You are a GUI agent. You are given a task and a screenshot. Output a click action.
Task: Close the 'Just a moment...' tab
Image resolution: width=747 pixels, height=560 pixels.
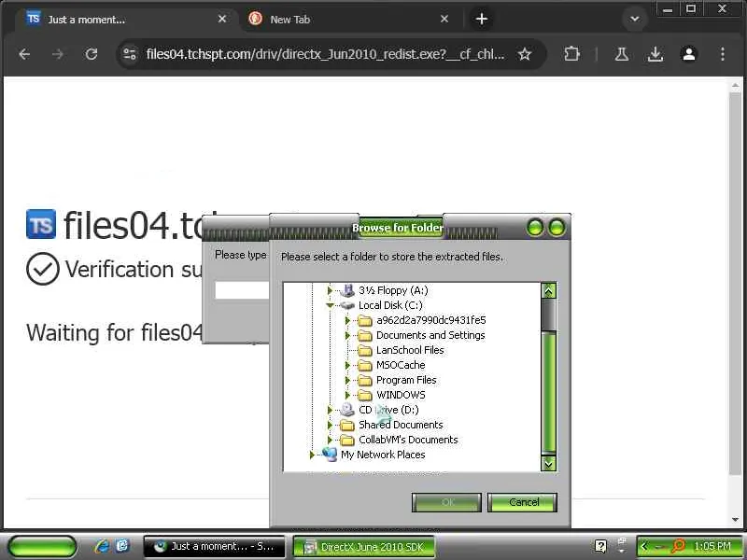[x=222, y=19]
